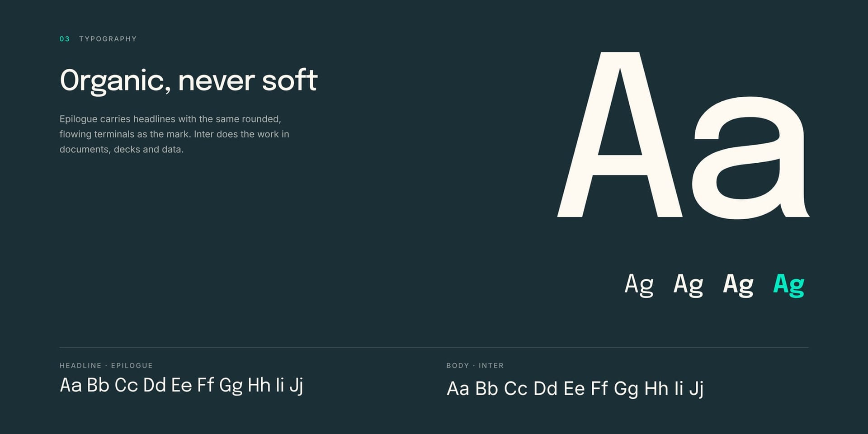Select the green bold 'Ag' sample
This screenshot has width=868, height=434.
pos(789,285)
